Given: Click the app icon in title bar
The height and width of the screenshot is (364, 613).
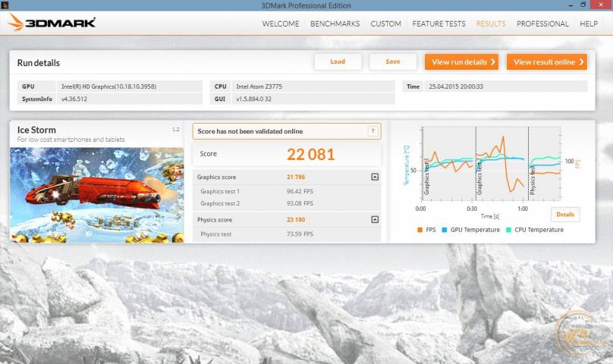Looking at the screenshot, I should (x=5, y=5).
